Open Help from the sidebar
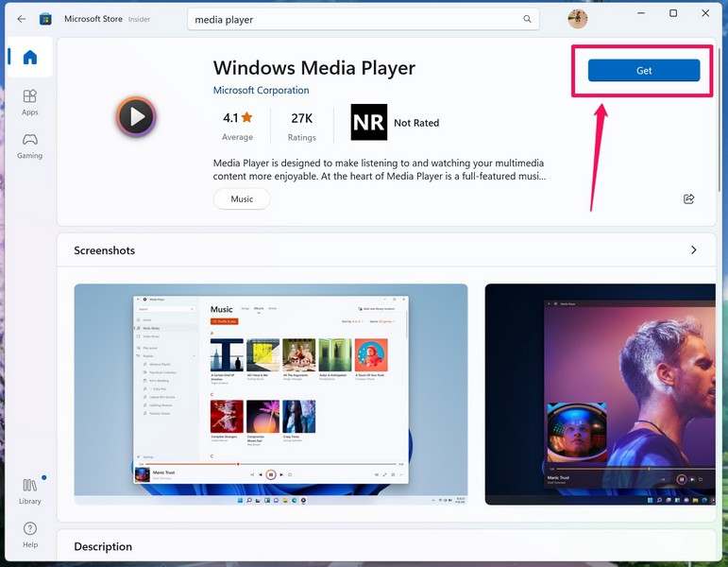The image size is (728, 567). [29, 534]
